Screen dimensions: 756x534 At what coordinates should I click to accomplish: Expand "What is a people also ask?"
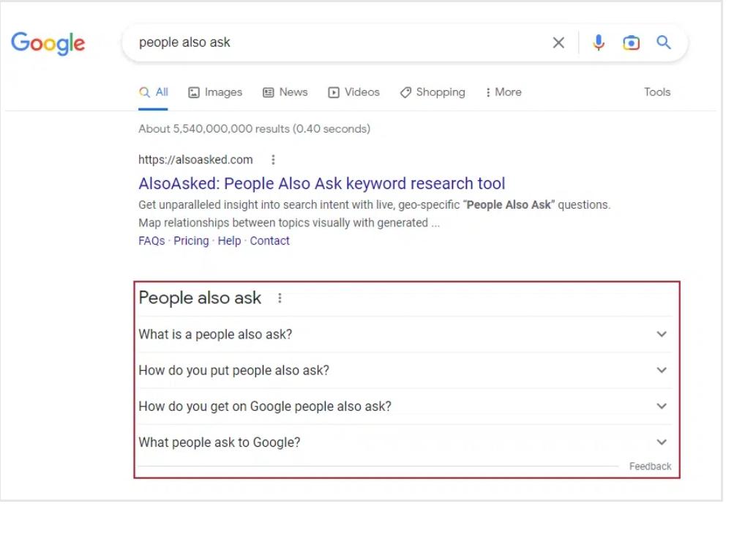click(662, 335)
